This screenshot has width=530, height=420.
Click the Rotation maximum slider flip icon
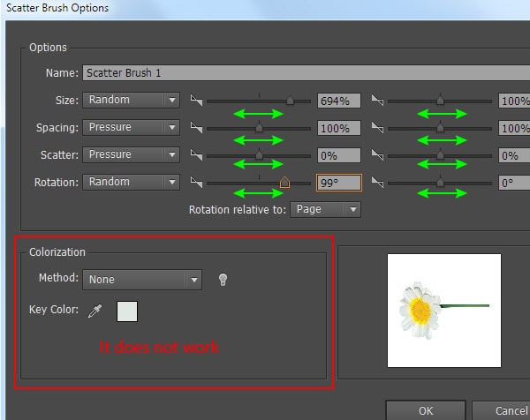(377, 182)
